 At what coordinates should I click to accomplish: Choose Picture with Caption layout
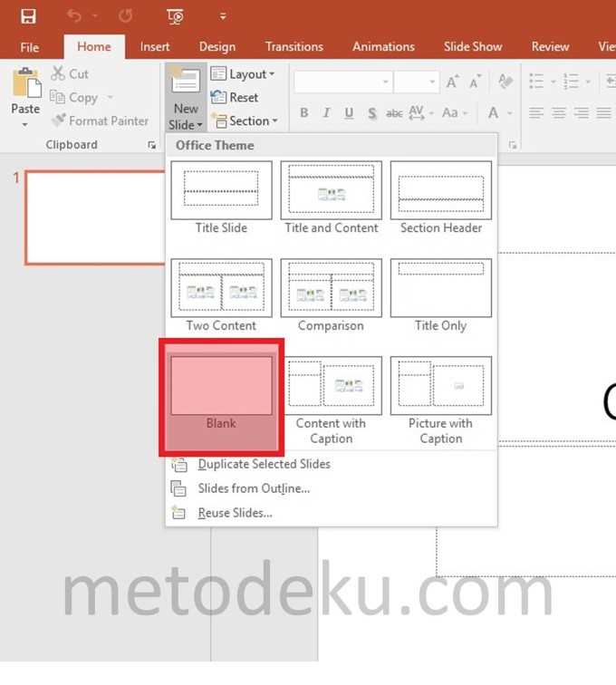pyautogui.click(x=441, y=401)
